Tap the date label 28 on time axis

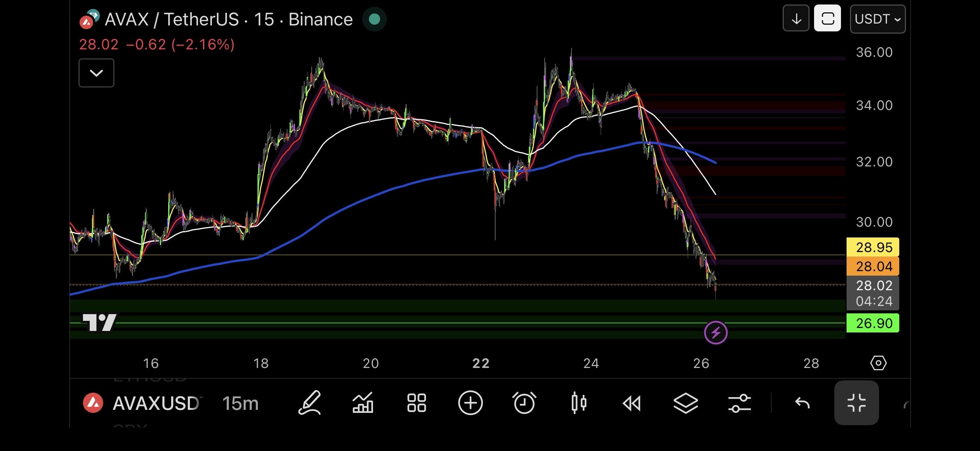coord(811,363)
